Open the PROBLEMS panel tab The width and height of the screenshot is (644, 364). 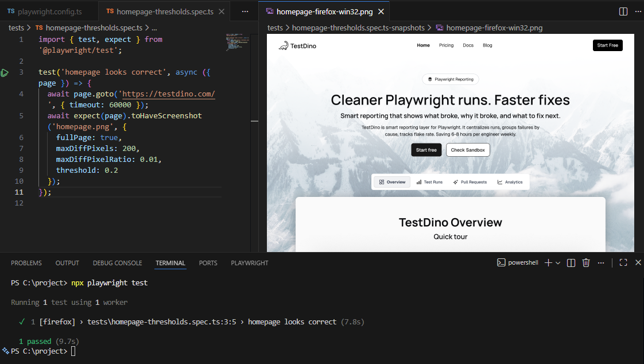point(26,263)
